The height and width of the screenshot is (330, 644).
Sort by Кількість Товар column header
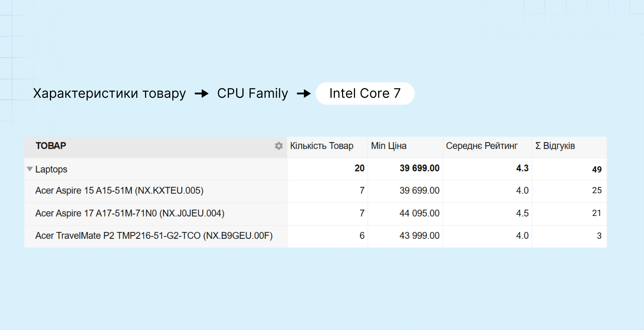pos(321,146)
